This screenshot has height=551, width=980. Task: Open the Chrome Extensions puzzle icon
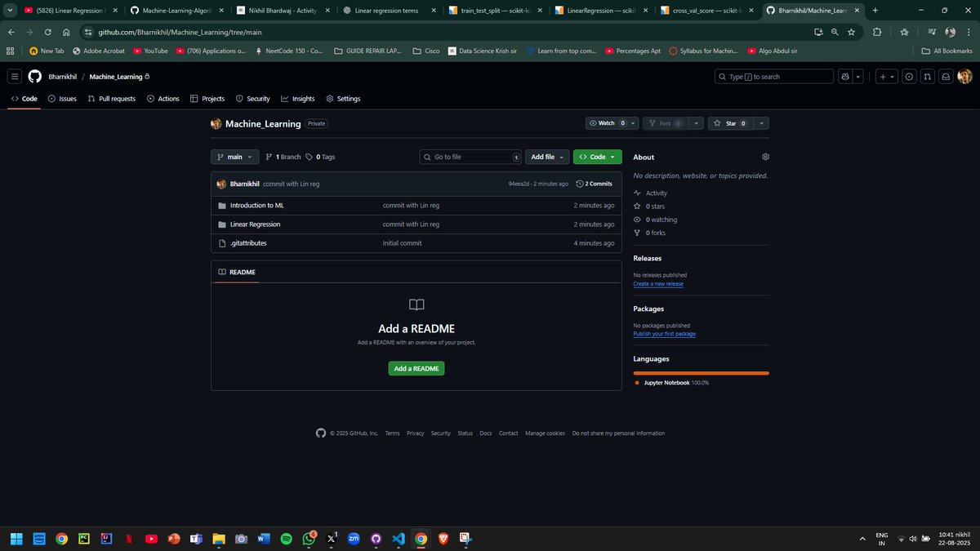tap(877, 32)
